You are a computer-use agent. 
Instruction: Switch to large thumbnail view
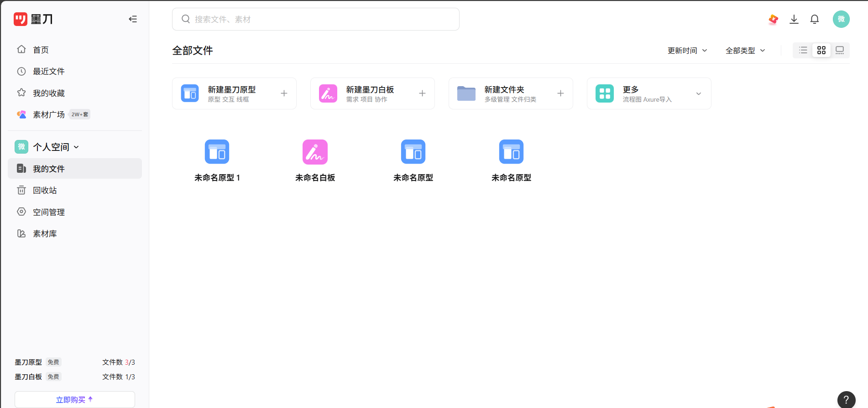(x=840, y=50)
